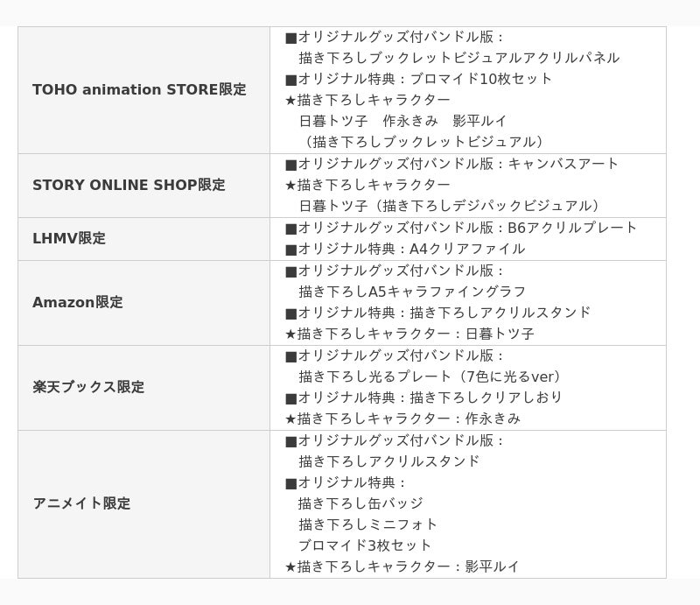The image size is (700, 605).
Task: Select the 描き下ろしミニフォト line
Action: tap(367, 524)
